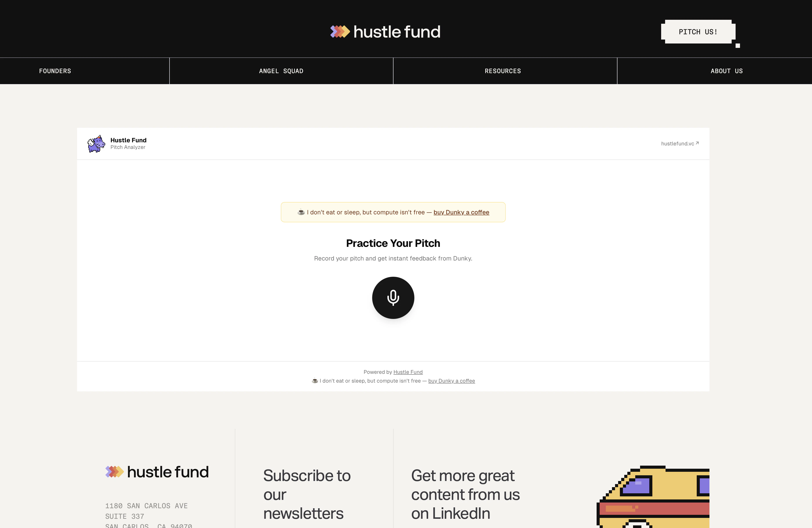The height and width of the screenshot is (528, 812).
Task: Click the Dunky unicorn mascot icon
Action: 96,143
